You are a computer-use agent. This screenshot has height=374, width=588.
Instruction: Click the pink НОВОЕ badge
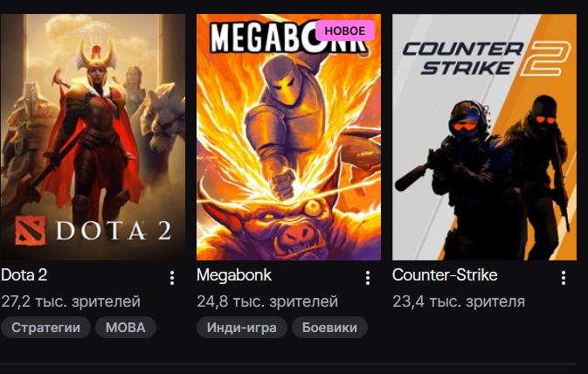point(344,31)
